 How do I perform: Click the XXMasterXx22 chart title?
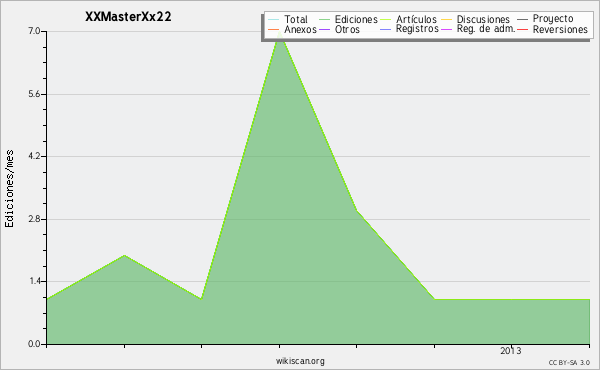(128, 17)
